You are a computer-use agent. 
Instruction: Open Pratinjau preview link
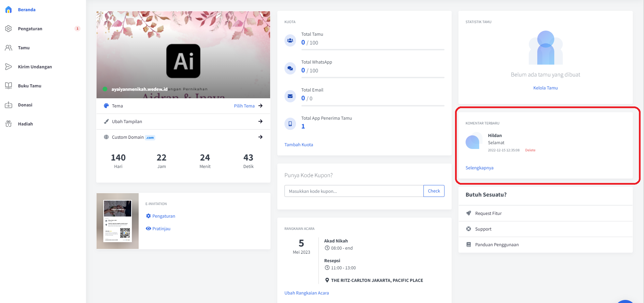(161, 229)
